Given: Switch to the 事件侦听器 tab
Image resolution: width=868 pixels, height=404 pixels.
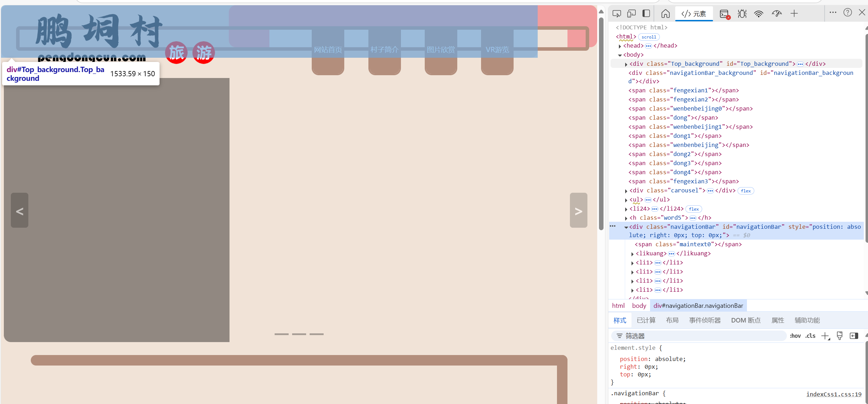Looking at the screenshot, I should (705, 320).
